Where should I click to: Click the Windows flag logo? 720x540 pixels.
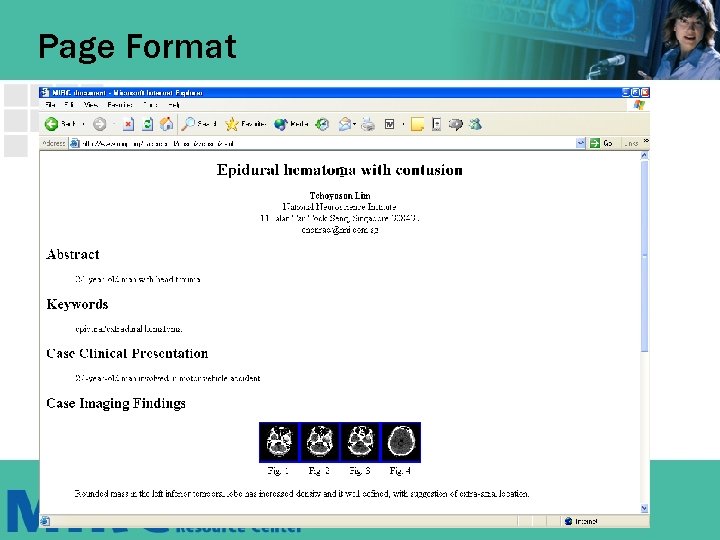(x=639, y=105)
